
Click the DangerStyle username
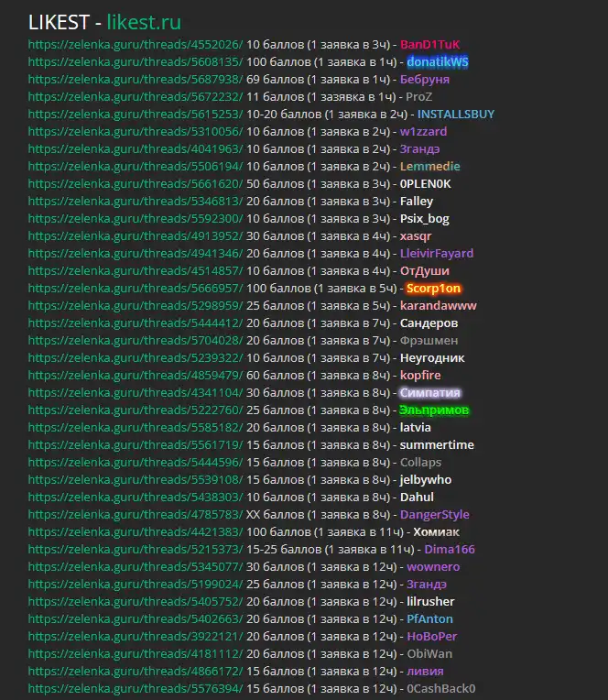pos(434,515)
